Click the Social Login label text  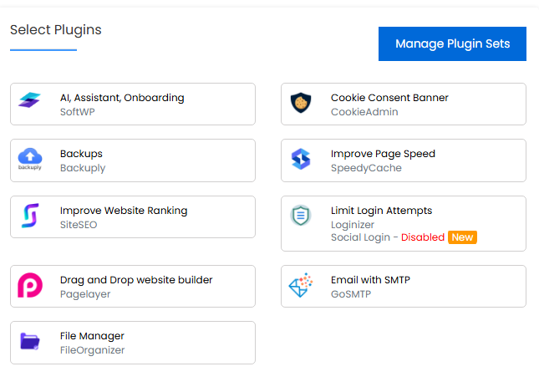(360, 237)
